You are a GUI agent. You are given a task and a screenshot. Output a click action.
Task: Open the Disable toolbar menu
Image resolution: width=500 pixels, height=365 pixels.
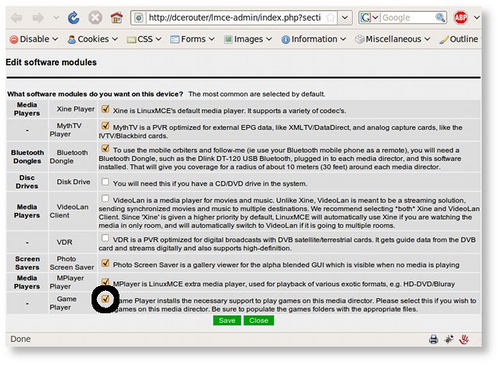point(34,39)
